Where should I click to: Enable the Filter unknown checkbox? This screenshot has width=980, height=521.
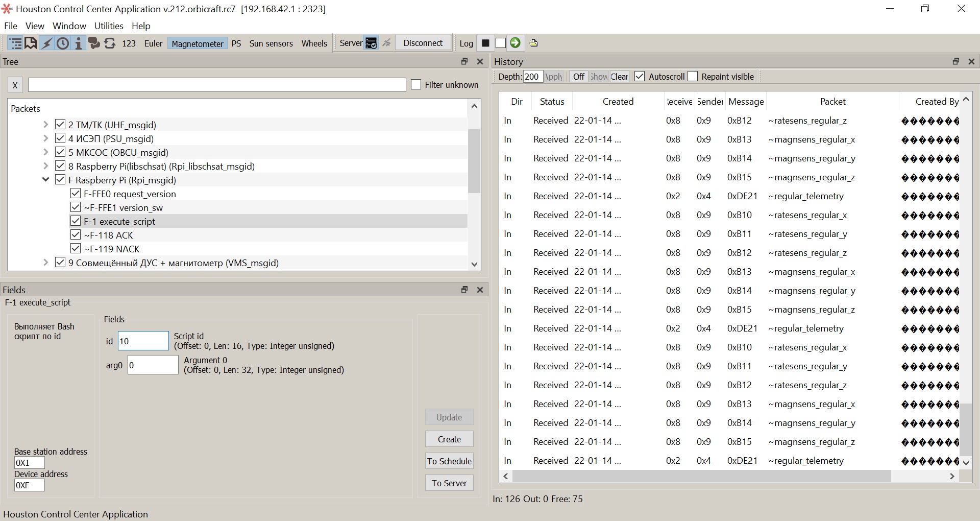[416, 85]
